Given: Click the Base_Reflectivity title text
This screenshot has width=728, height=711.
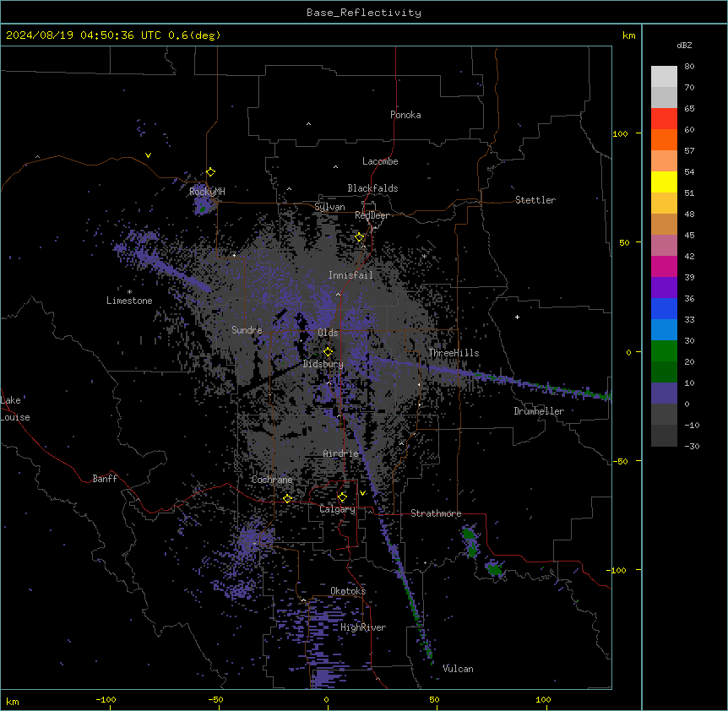Looking at the screenshot, I should click(x=364, y=13).
